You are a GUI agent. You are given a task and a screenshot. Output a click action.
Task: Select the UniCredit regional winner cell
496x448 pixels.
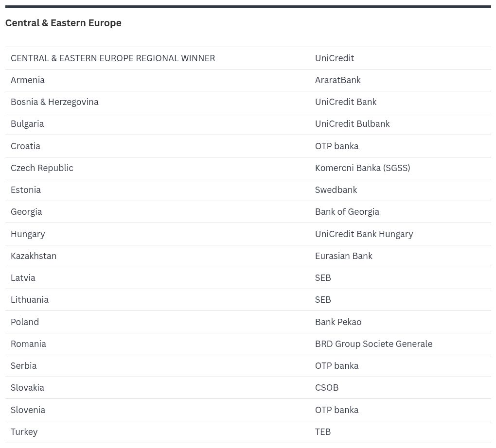click(335, 58)
